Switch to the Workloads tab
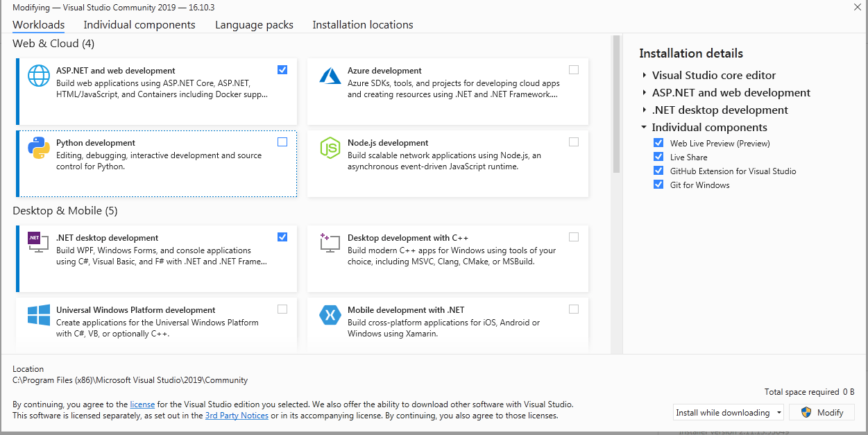The height and width of the screenshot is (435, 868). pos(39,24)
